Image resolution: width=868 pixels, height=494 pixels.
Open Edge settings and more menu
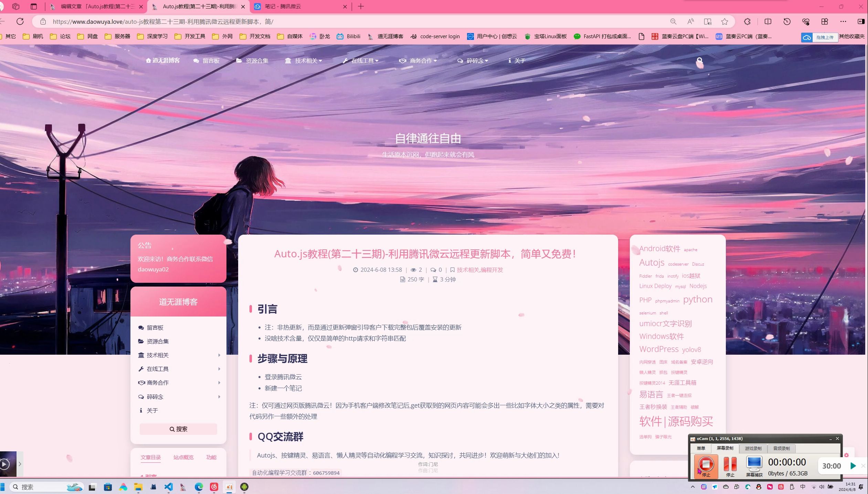click(x=843, y=21)
